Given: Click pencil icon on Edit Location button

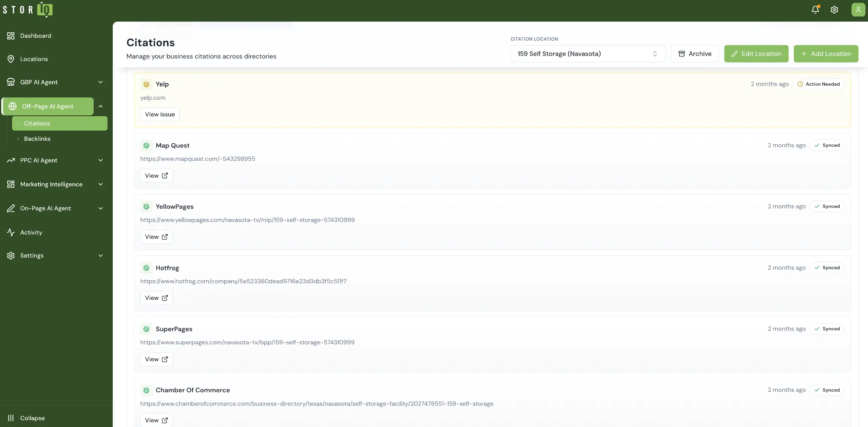Looking at the screenshot, I should tap(734, 54).
